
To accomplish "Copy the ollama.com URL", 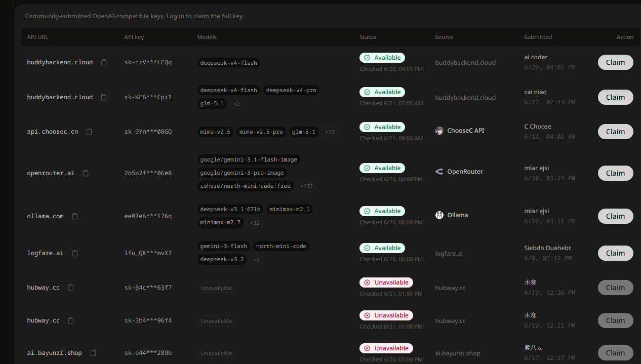I will (x=75, y=216).
